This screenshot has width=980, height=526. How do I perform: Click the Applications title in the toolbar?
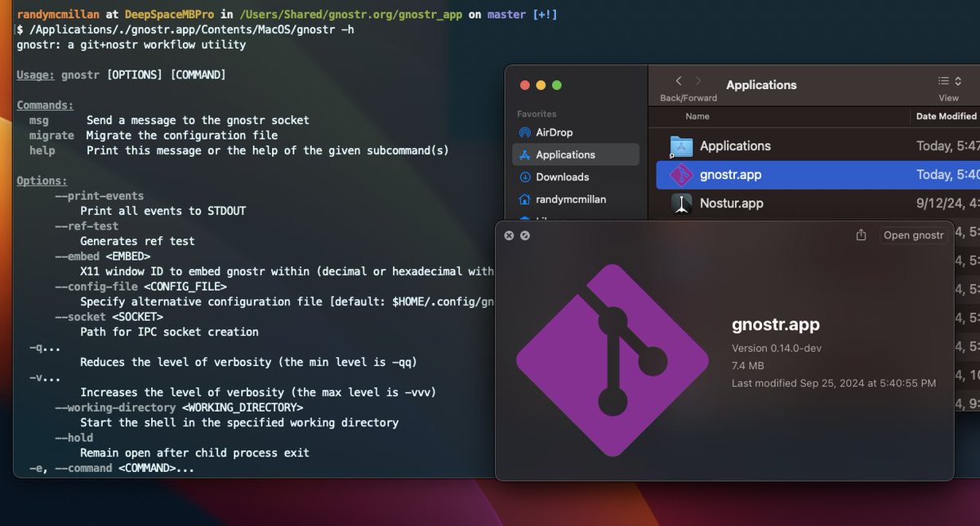(x=761, y=85)
